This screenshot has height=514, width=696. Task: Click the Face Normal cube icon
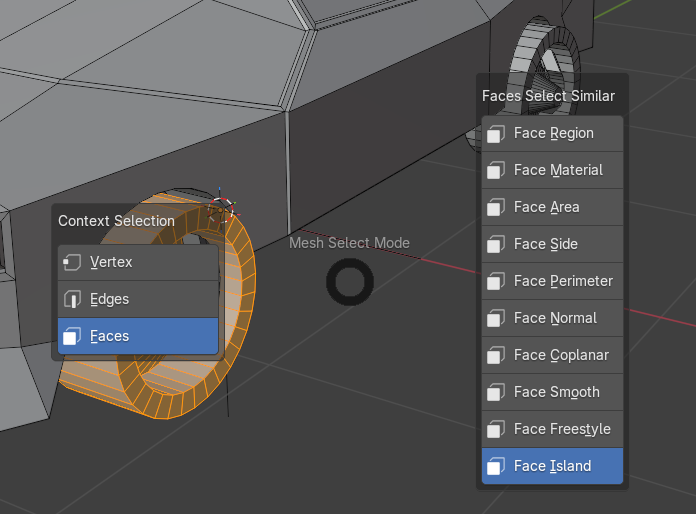click(x=496, y=318)
